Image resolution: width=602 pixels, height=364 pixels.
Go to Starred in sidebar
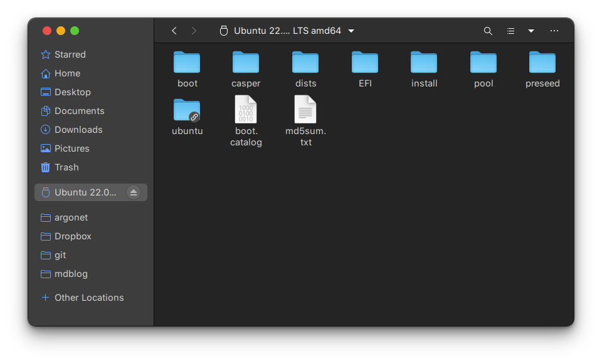click(91, 55)
